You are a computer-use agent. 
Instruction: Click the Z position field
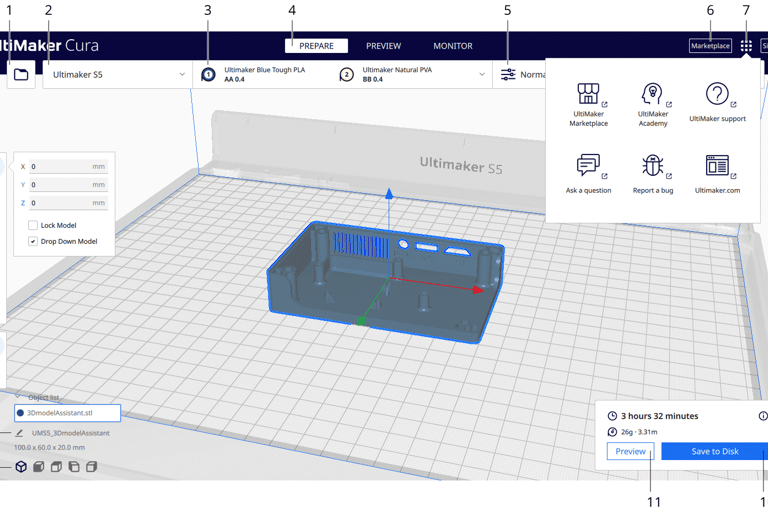pos(68,203)
